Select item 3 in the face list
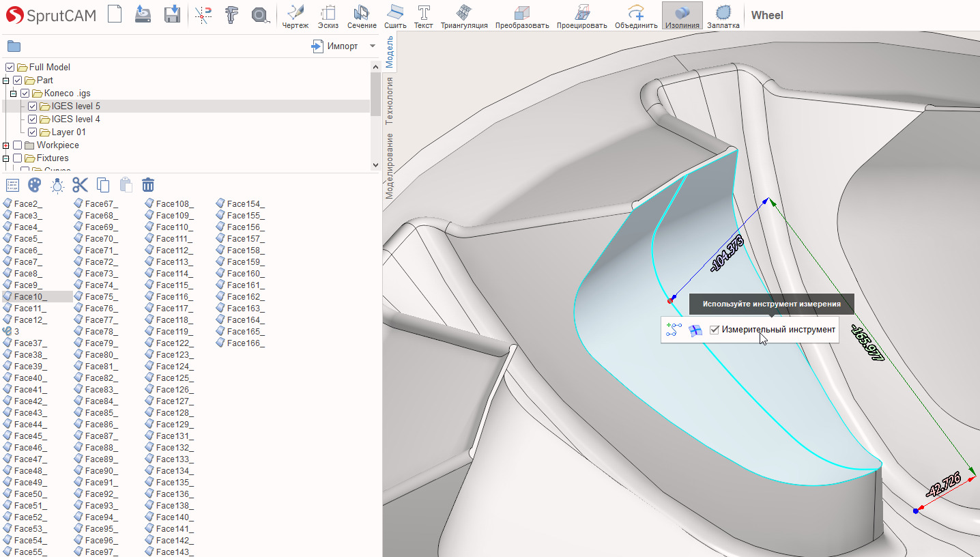 pyautogui.click(x=11, y=332)
